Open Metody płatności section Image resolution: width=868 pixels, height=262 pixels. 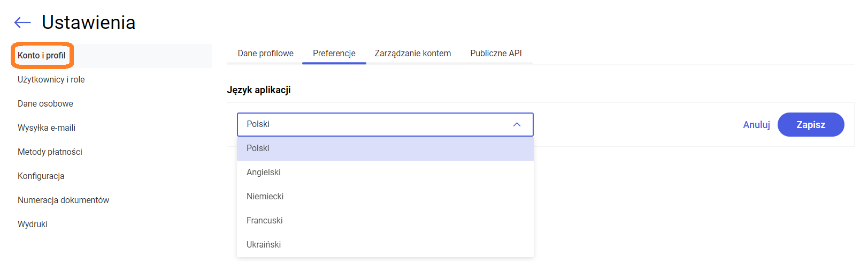pos(50,152)
